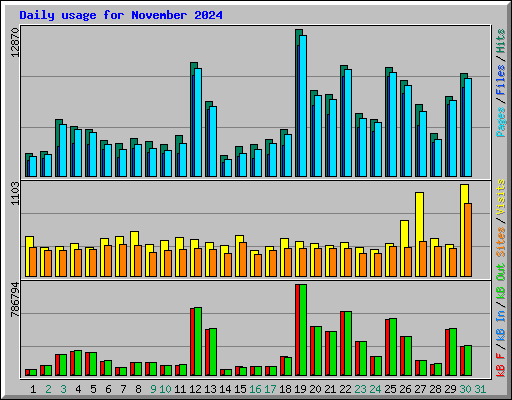Select day 24 on the x-axis
This screenshot has width=512, height=400.
point(375,389)
